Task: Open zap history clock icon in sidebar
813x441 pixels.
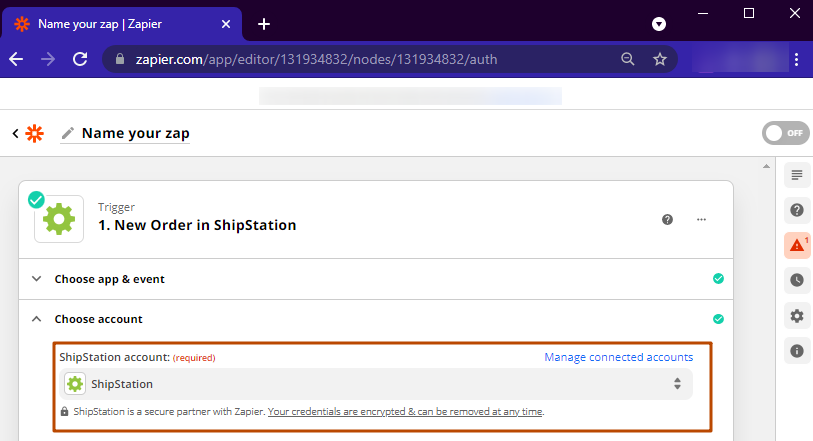Action: tap(797, 280)
